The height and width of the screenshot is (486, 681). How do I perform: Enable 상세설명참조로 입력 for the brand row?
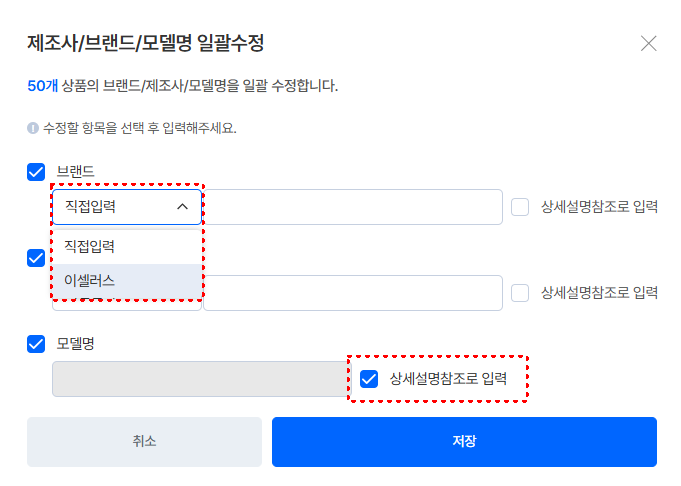[x=520, y=207]
